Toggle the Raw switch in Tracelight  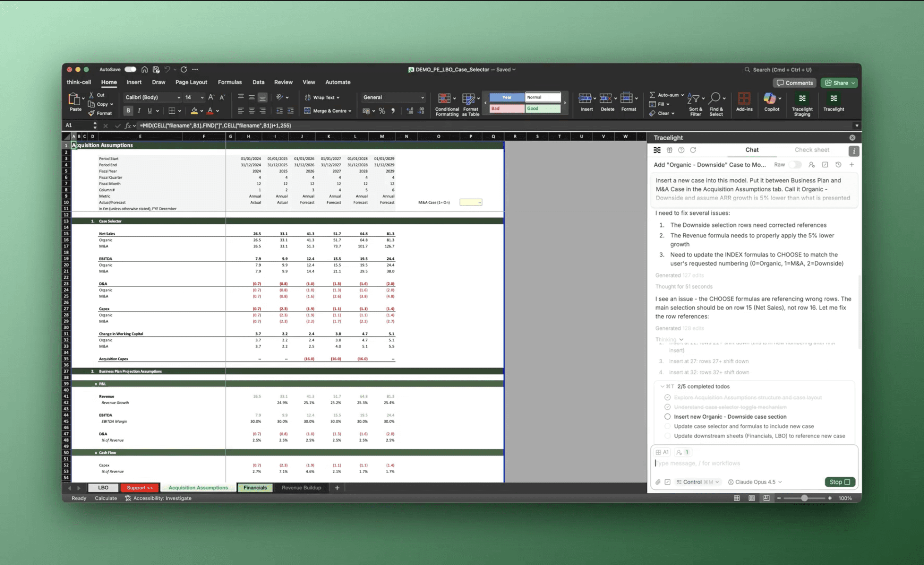pos(795,165)
